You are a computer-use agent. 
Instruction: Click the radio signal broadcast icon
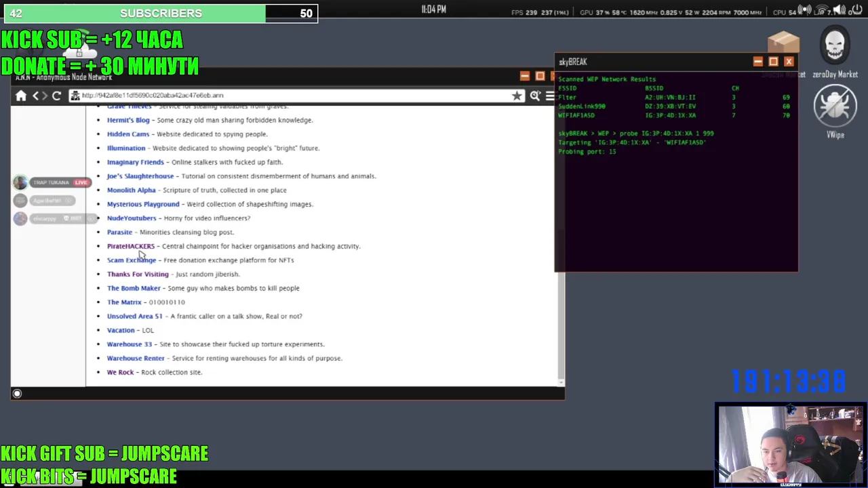pos(805,11)
